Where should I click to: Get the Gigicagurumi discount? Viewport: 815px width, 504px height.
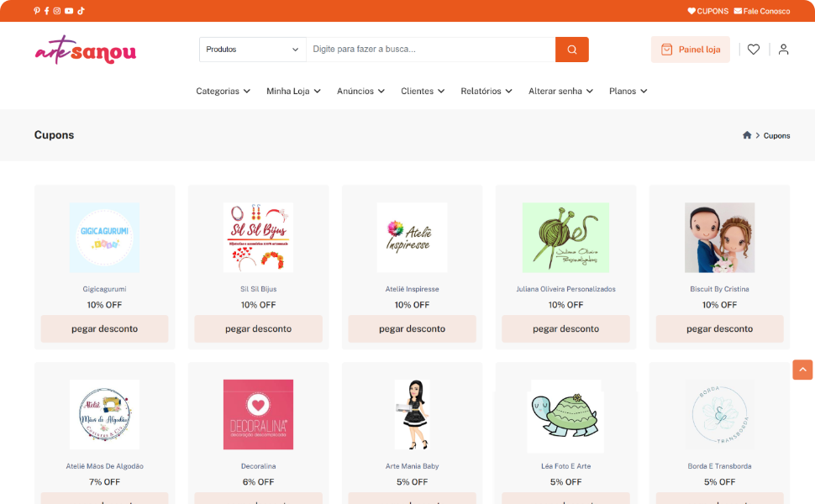pos(104,328)
